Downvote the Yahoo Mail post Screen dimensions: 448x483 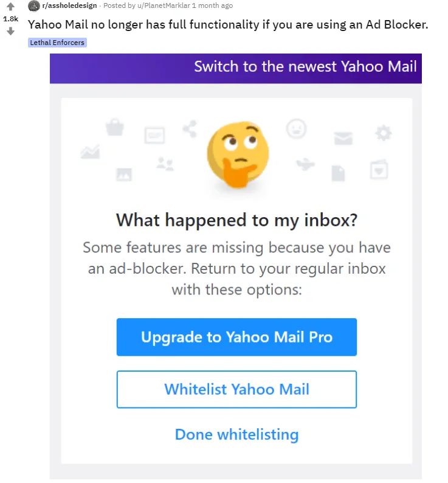pos(10,31)
